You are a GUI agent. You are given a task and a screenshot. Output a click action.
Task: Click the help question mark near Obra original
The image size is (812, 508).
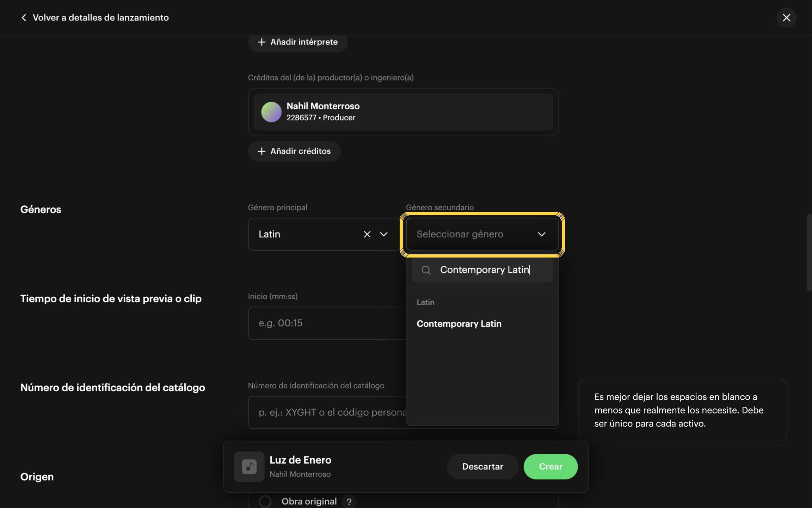[349, 502]
